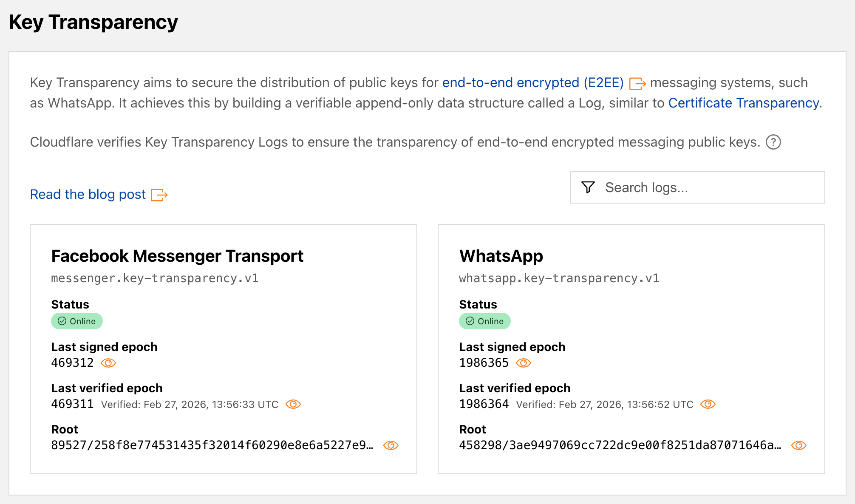This screenshot has width=855, height=504.
Task: Reveal full Messenger root hash via eye icon
Action: pos(391,445)
